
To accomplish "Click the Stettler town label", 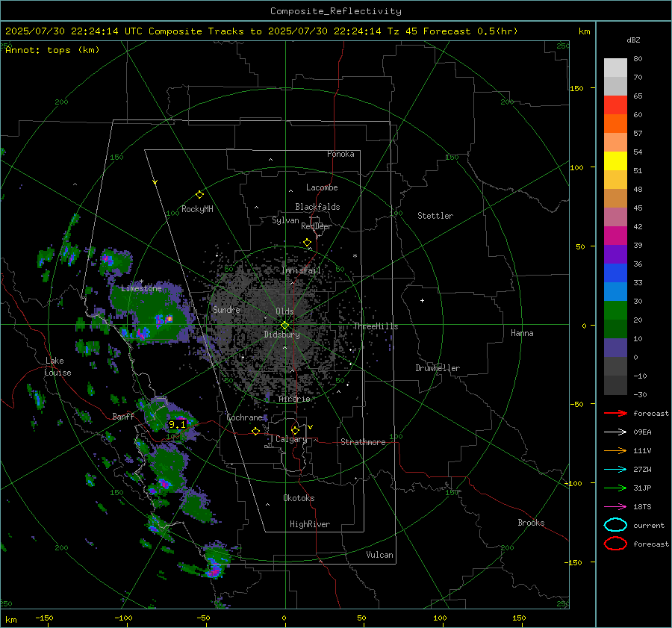I will pos(435,216).
